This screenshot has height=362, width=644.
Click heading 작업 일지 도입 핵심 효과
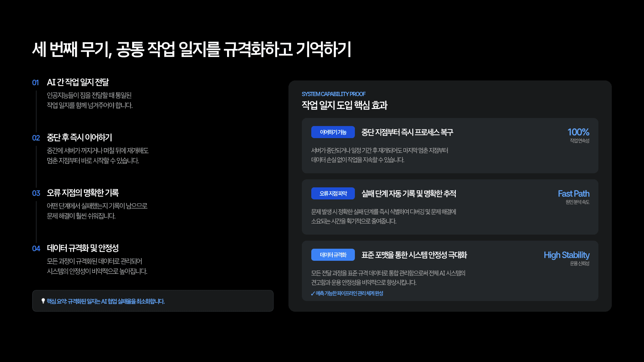(344, 105)
